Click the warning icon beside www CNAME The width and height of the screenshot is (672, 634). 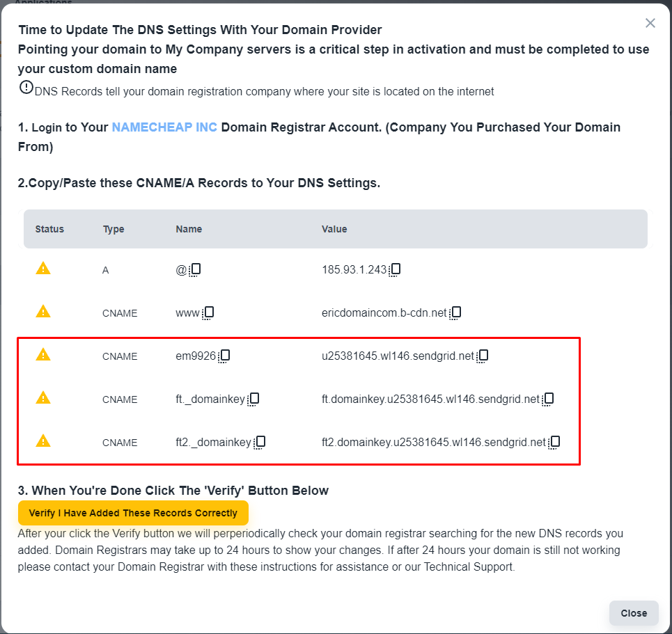(x=43, y=312)
